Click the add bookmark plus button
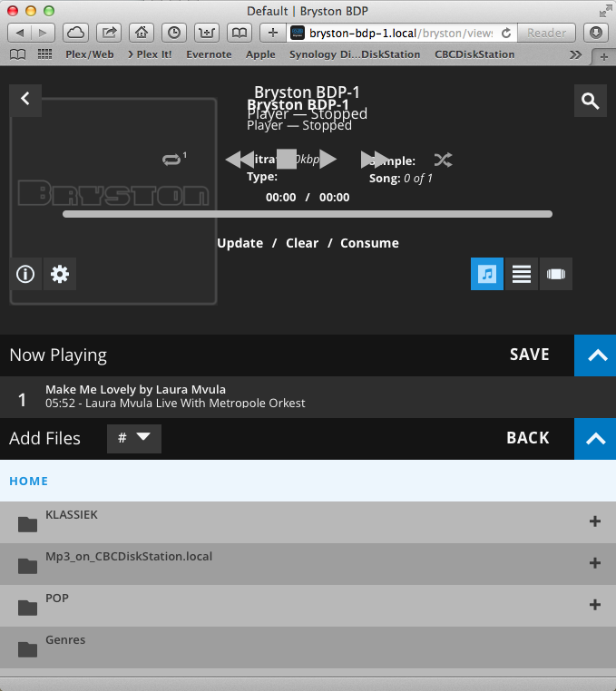 tap(273, 33)
